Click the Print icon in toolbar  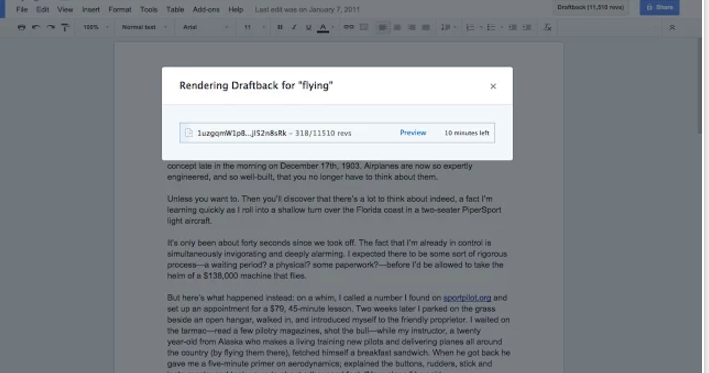pos(21,27)
